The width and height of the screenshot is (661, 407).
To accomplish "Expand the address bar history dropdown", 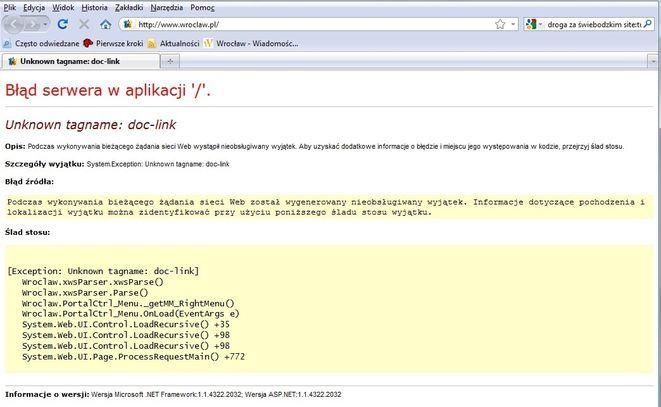I will tap(513, 24).
